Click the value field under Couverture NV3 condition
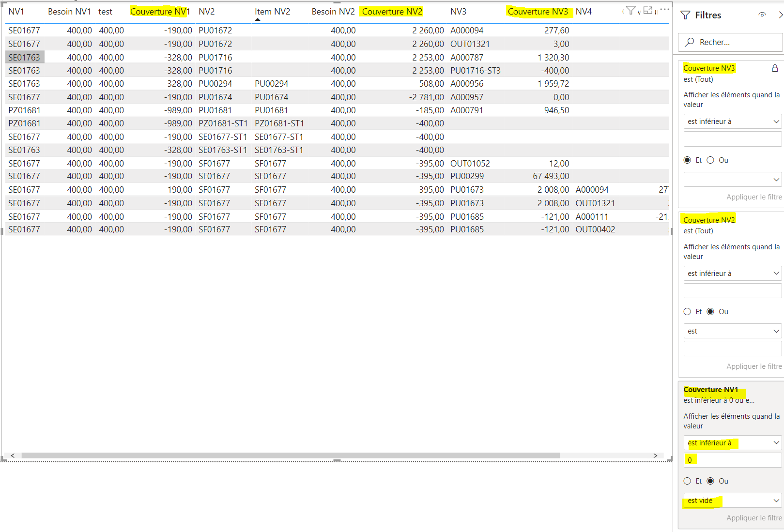The image size is (784, 532). point(733,139)
